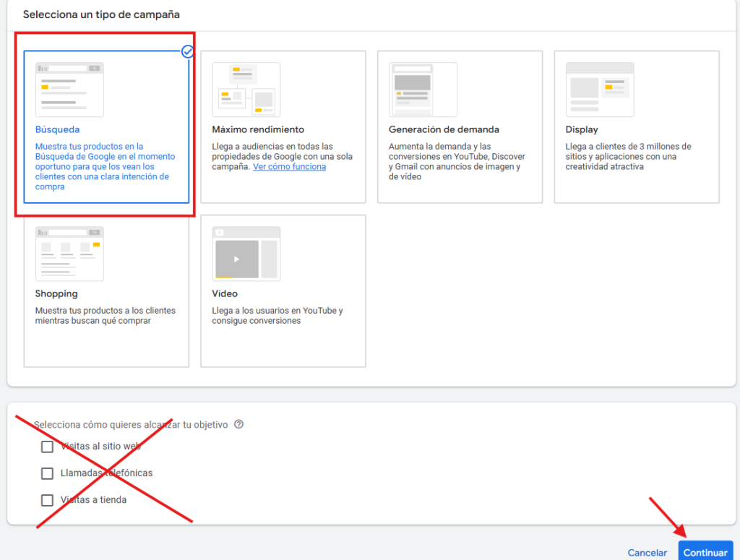
Task: Choose the Generación de demanda card title
Action: [x=444, y=130]
